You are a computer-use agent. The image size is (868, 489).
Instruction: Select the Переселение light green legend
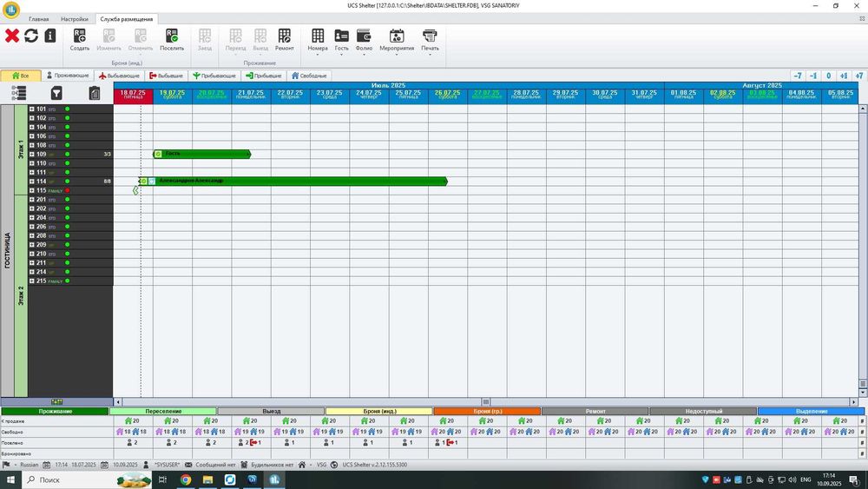click(x=163, y=412)
